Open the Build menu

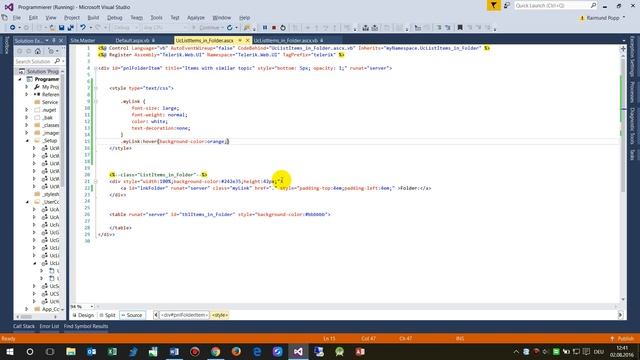tap(93, 18)
